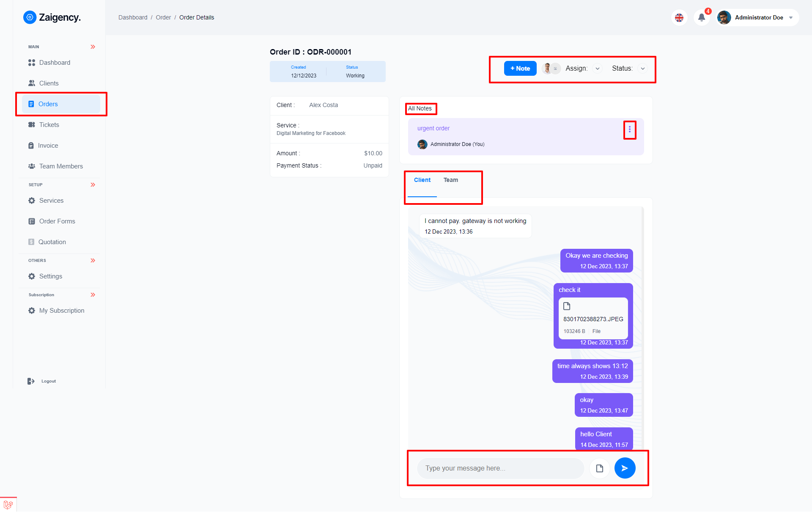Open the Order breadcrumb link
The image size is (812, 512).
[x=163, y=17]
